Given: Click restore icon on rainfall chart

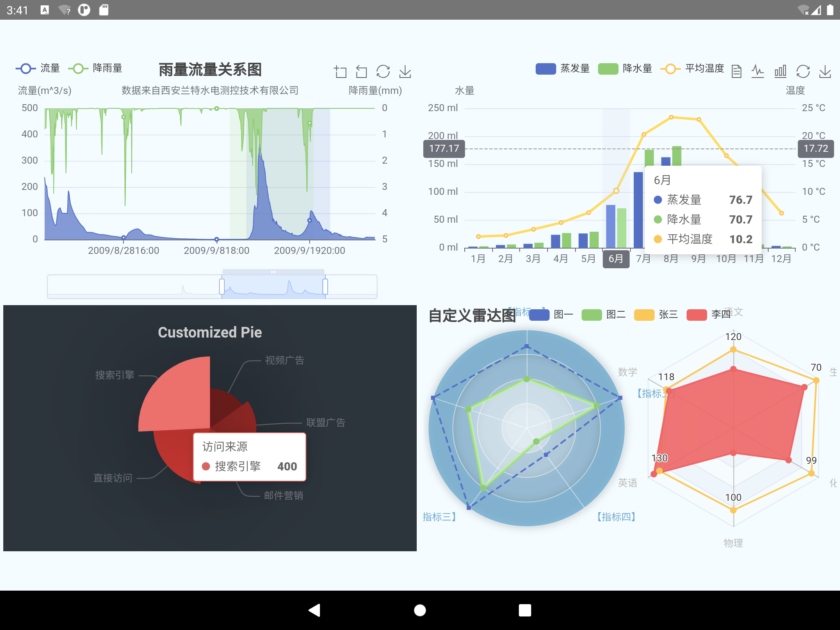Looking at the screenshot, I should point(383,72).
